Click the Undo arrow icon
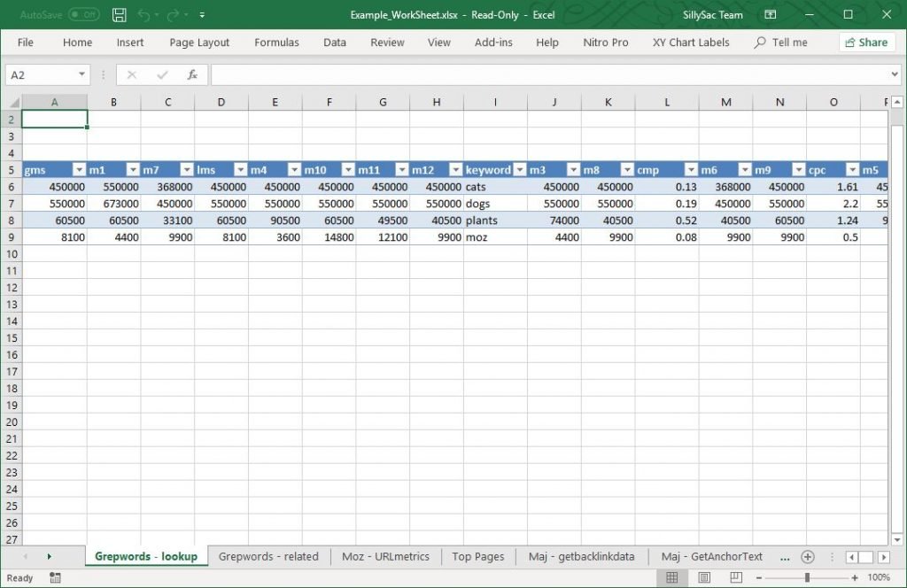Screen dimensions: 907x588 click(143, 14)
